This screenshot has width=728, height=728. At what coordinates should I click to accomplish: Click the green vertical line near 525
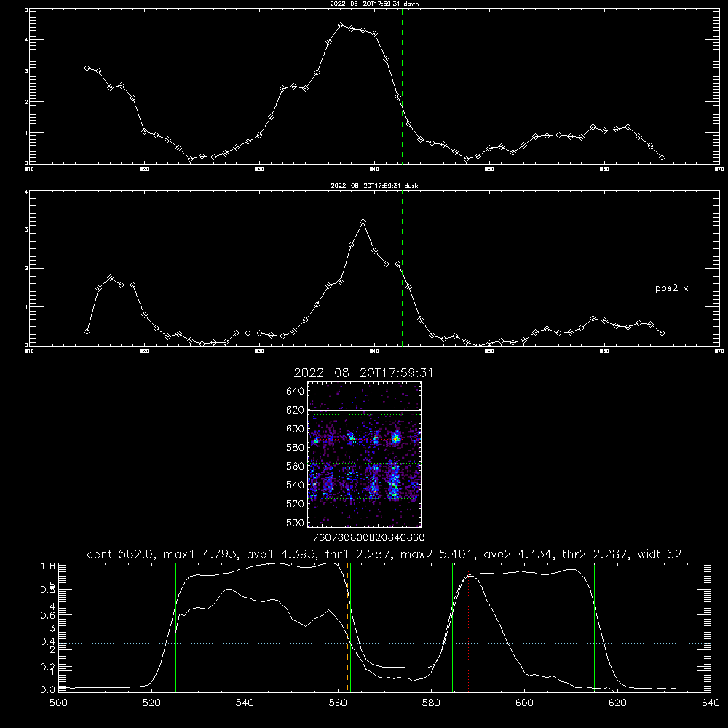[176, 628]
